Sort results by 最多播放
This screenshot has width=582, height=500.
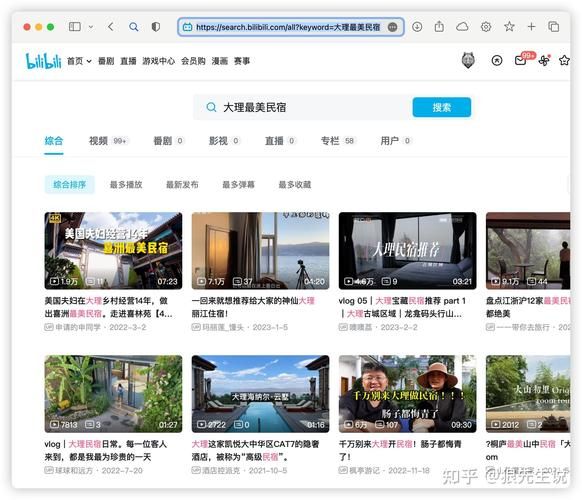(126, 184)
